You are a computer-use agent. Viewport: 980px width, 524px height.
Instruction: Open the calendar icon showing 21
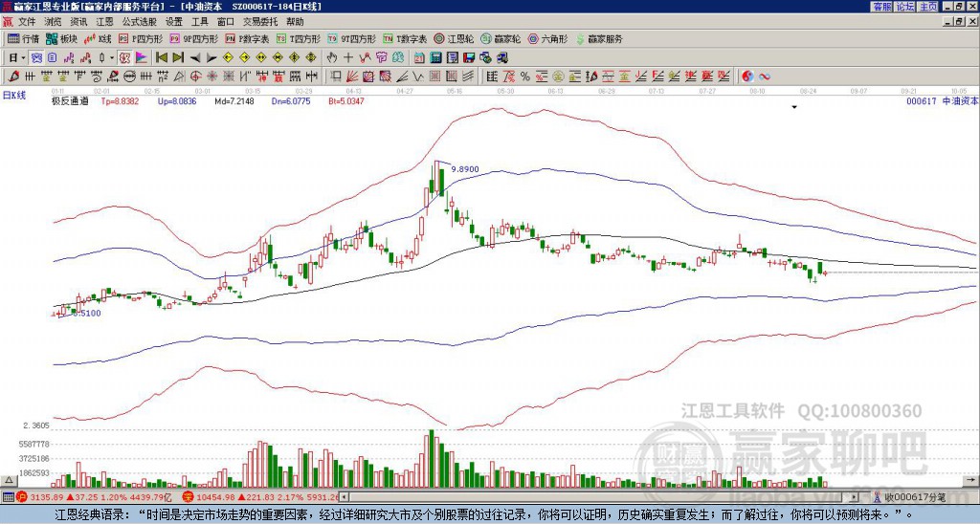tap(419, 58)
